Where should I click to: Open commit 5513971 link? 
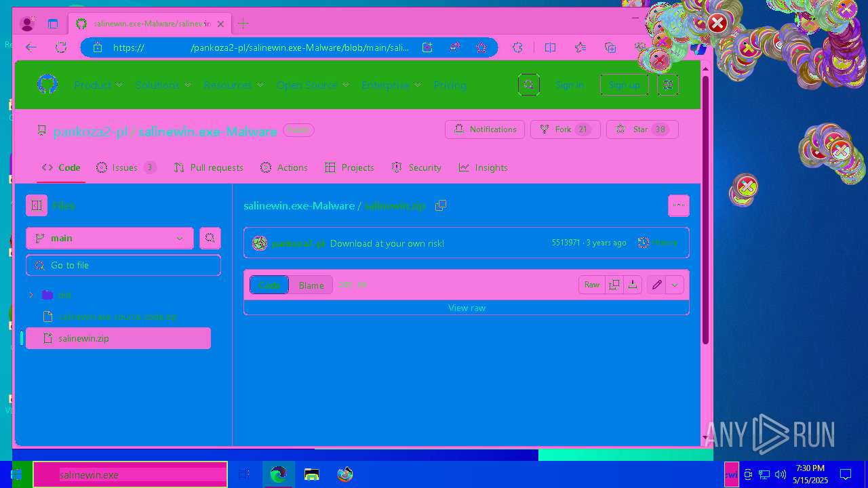[x=566, y=243]
